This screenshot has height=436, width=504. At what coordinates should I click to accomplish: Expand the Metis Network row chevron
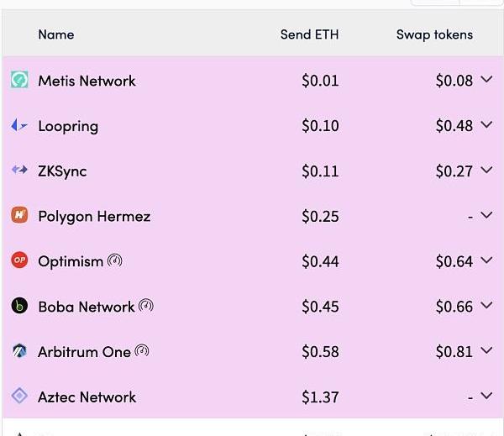click(x=486, y=79)
